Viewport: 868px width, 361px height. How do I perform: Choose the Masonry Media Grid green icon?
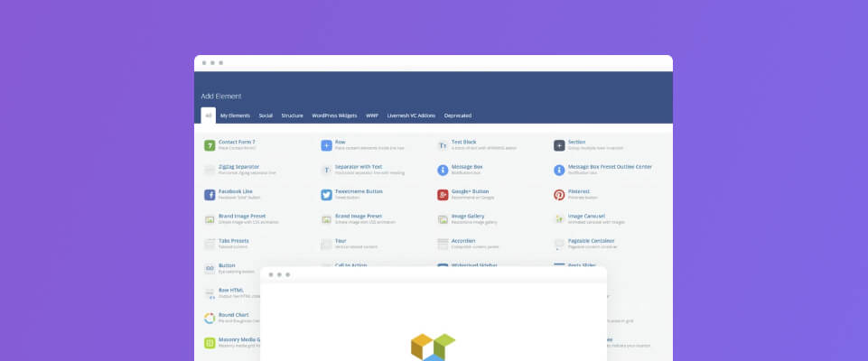point(210,343)
